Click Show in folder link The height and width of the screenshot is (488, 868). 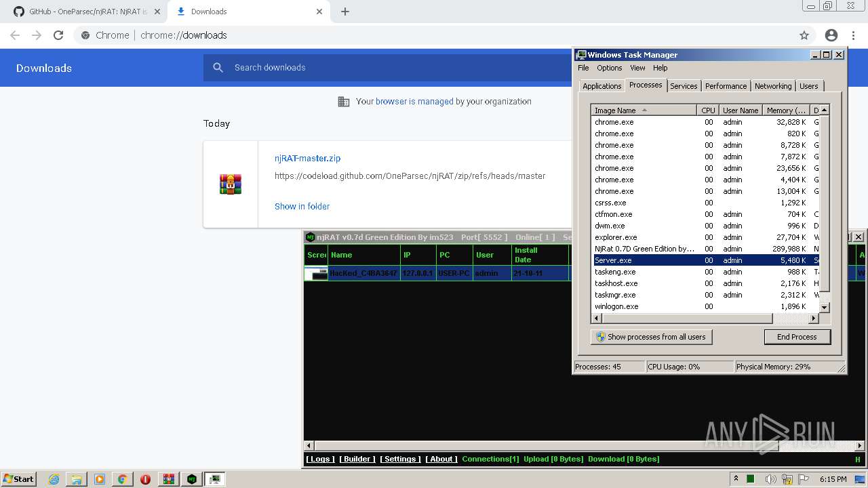coord(302,206)
